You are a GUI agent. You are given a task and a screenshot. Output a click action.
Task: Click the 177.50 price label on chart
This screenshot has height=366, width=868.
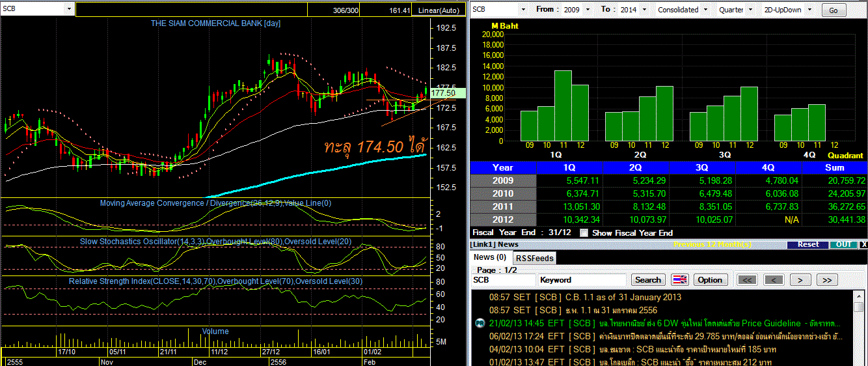coord(448,93)
